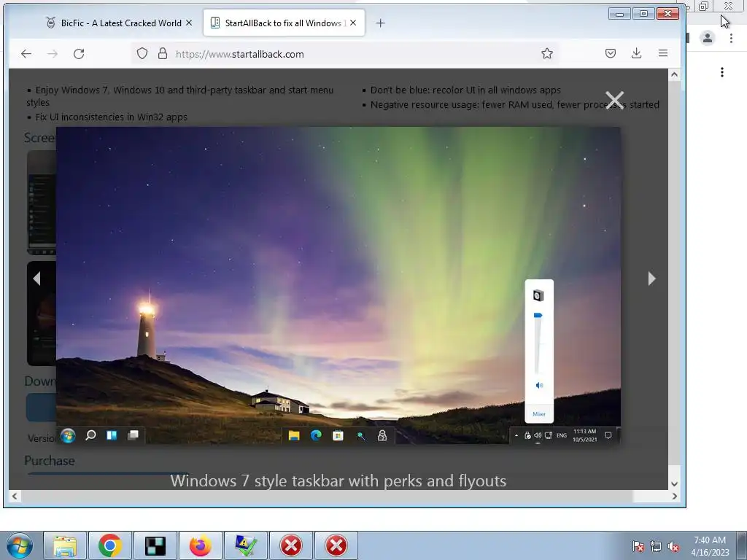747x560 pixels.
Task: Launch Windows Explorer from taskbar
Action: coord(65,545)
